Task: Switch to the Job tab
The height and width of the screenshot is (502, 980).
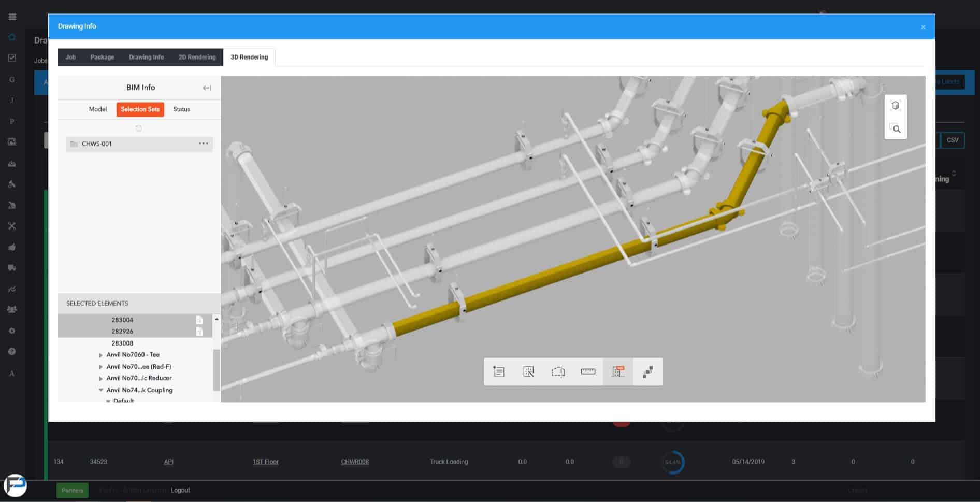Action: (x=70, y=57)
